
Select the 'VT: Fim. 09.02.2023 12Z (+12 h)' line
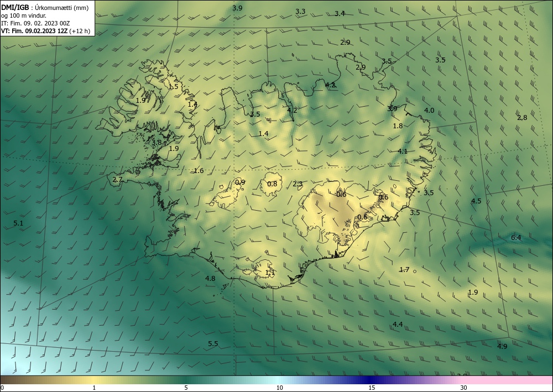click(x=45, y=31)
